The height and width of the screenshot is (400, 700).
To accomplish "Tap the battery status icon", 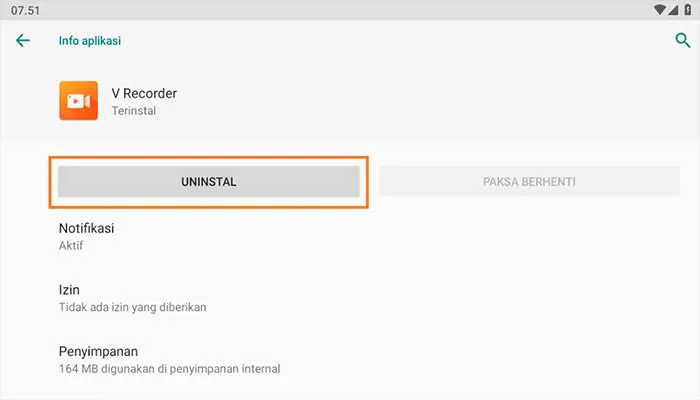I will point(685,10).
